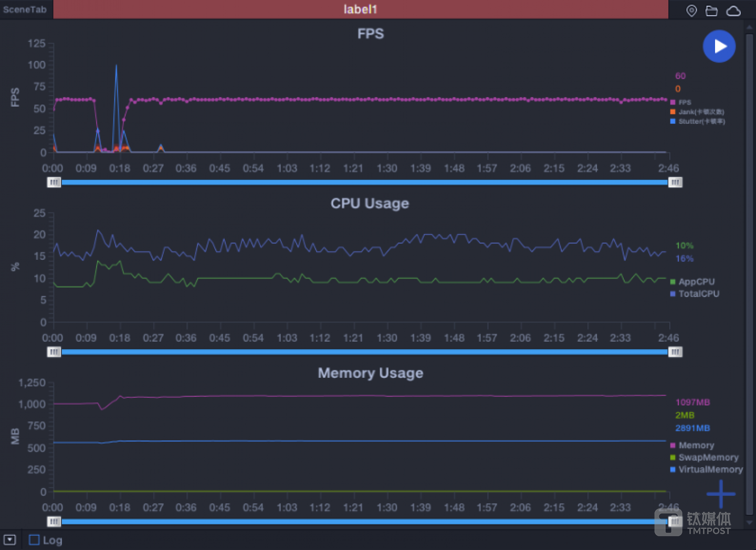Toggle the Log checkbox
The width and height of the screenshot is (756, 550).
pos(34,540)
